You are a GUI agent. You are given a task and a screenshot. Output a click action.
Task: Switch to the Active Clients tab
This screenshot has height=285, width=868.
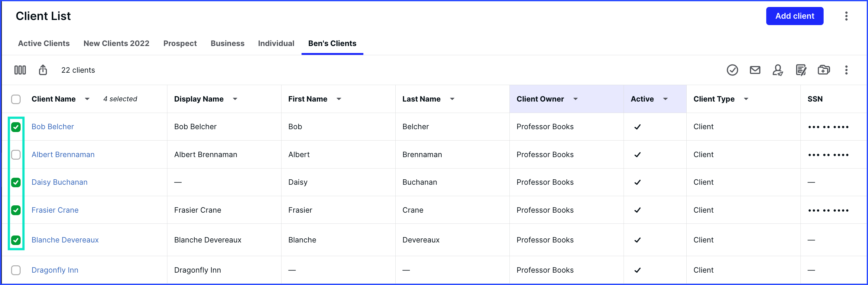[44, 43]
